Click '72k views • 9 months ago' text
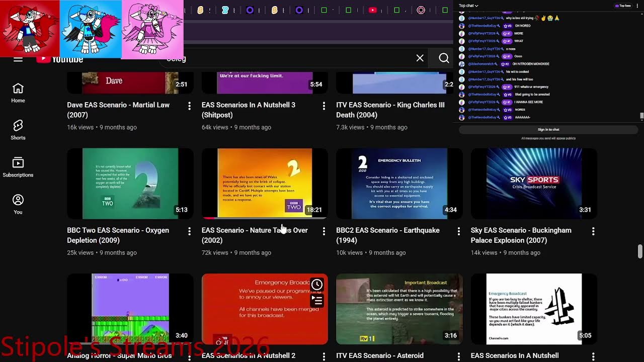This screenshot has width=644, height=362. tap(236, 253)
